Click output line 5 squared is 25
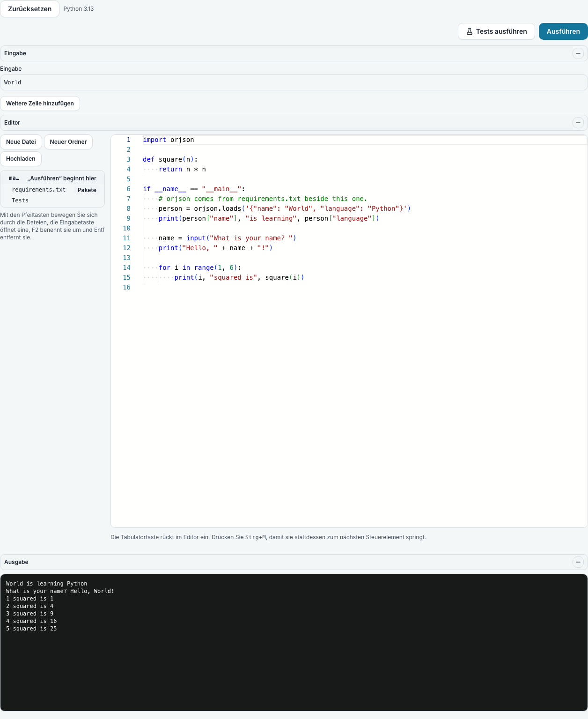This screenshot has height=719, width=588. point(31,629)
